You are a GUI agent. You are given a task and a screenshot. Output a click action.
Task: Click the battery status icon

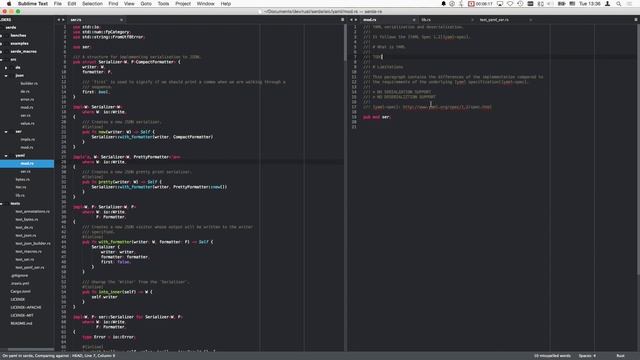point(562,4)
